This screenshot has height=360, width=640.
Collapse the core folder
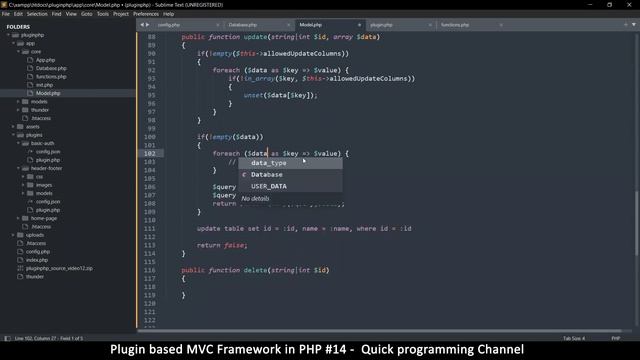point(18,52)
